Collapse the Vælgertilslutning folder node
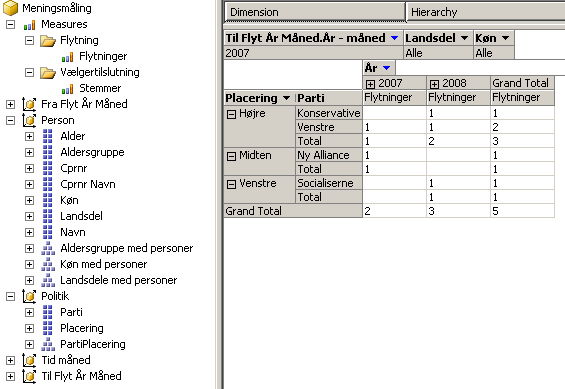Viewport: 565px width, 389px height. click(x=30, y=72)
